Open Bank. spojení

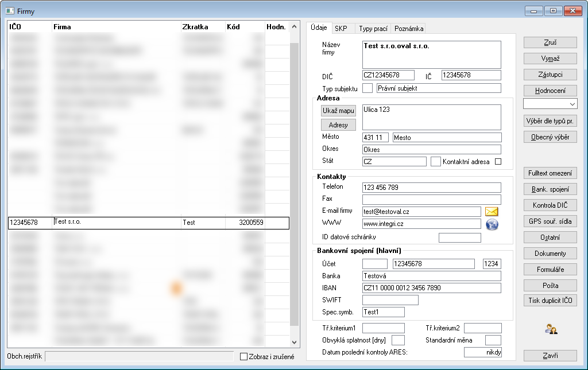coord(550,189)
